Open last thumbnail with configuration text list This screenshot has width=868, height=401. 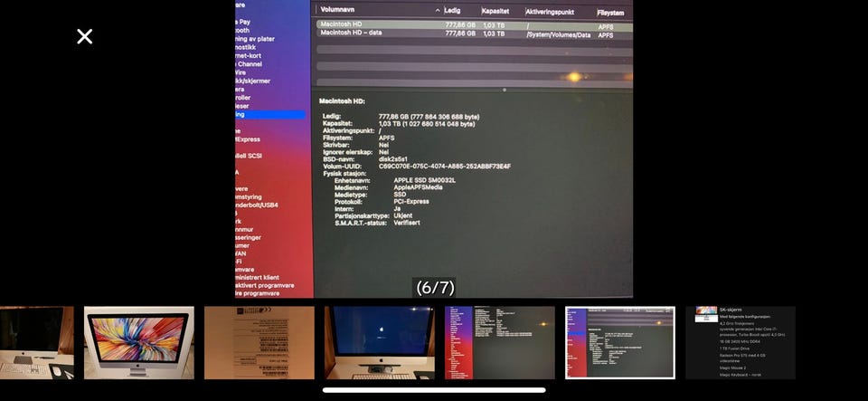[741, 343]
